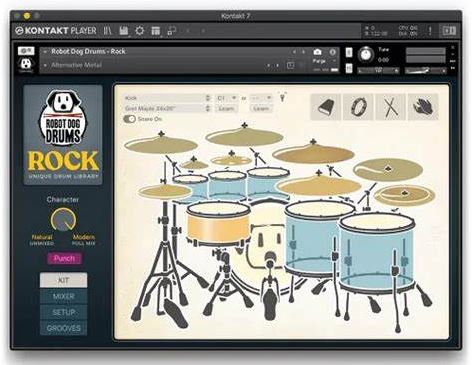Click the large ride cymbal above floor tom
Image resolution: width=472 pixels, height=365 pixels.
pyautogui.click(x=319, y=185)
